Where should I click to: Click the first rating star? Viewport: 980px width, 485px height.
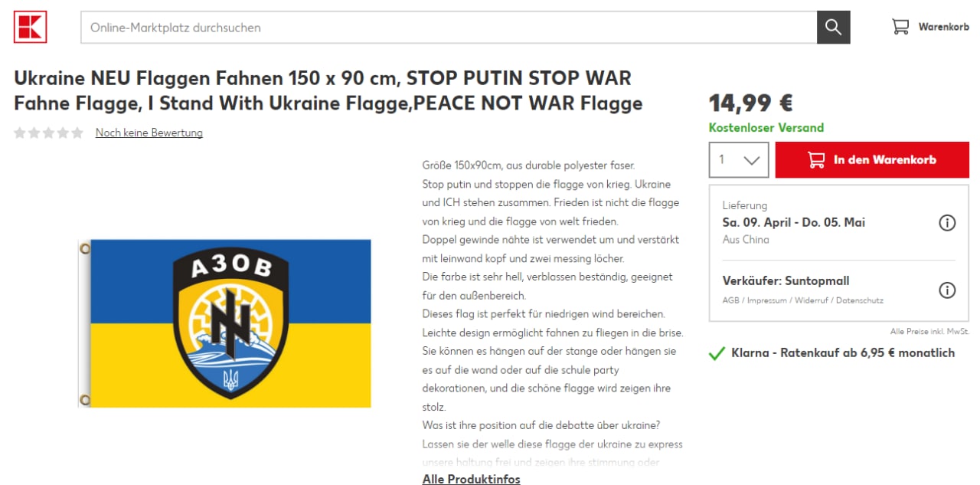tap(20, 133)
